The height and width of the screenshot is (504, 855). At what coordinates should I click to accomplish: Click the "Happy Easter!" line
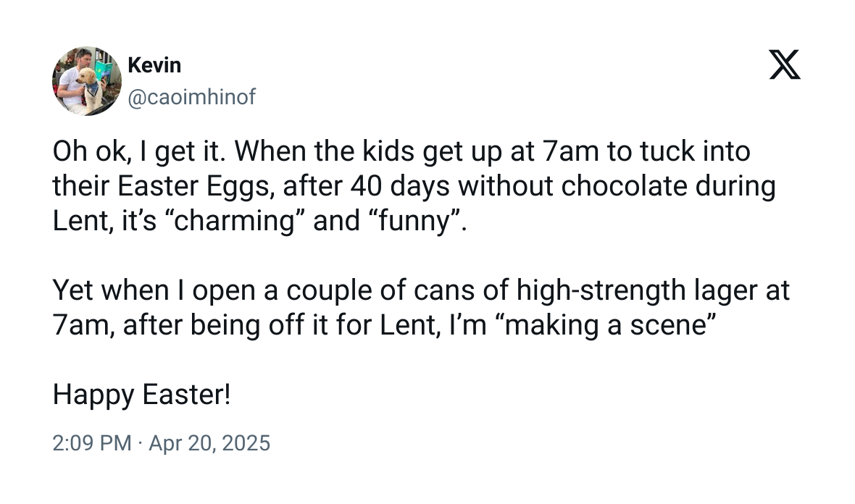pos(141,395)
